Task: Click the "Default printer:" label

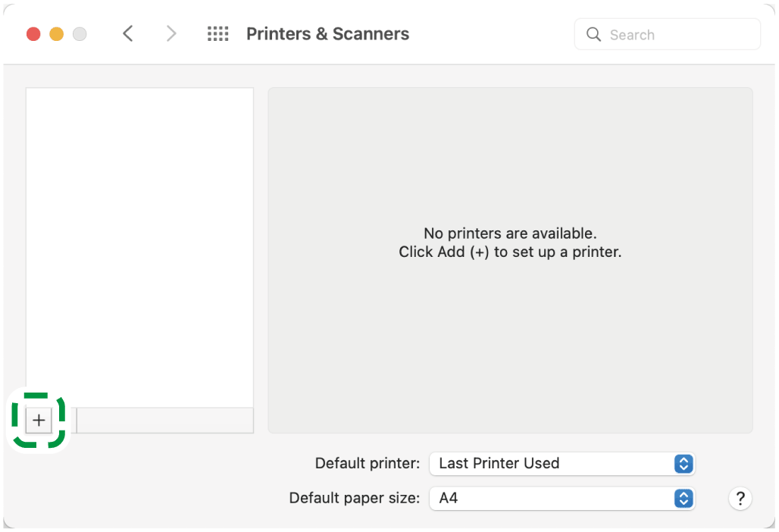Action: pos(367,463)
